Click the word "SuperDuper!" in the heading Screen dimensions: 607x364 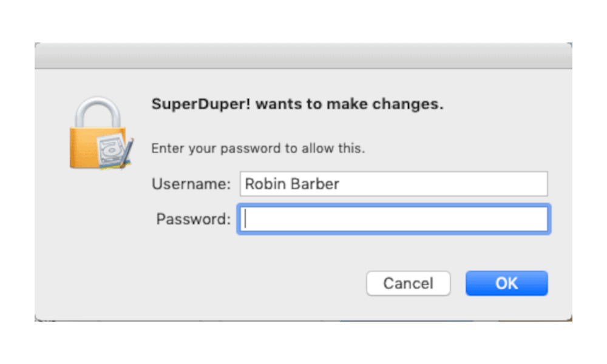tap(201, 104)
